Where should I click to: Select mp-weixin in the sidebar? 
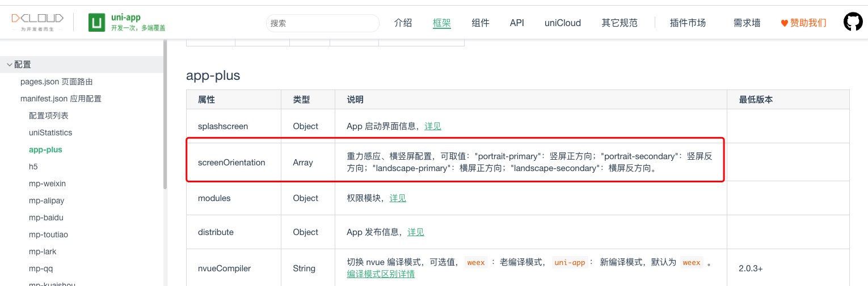click(47, 183)
